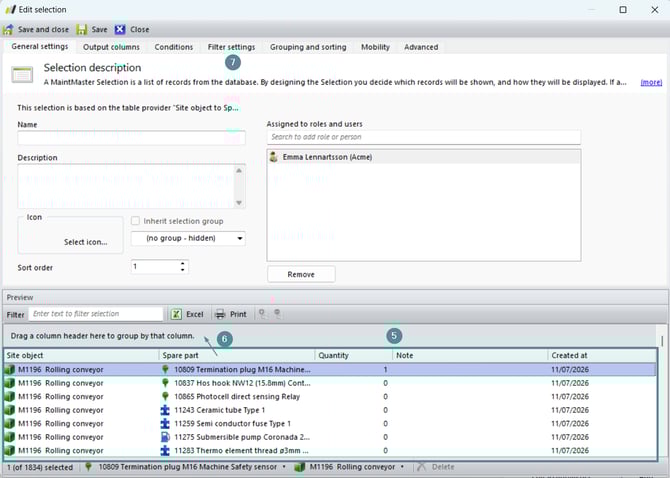Image resolution: width=670 pixels, height=478 pixels.
Task: Open the General settings tab
Action: [40, 47]
